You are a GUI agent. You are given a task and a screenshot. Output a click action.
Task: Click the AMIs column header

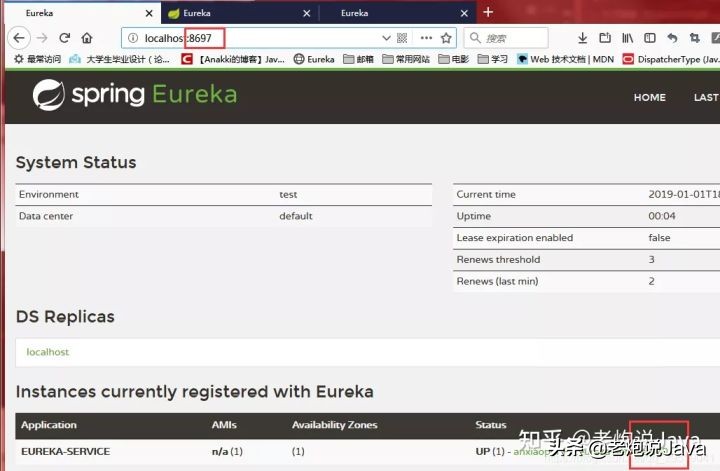coord(224,425)
